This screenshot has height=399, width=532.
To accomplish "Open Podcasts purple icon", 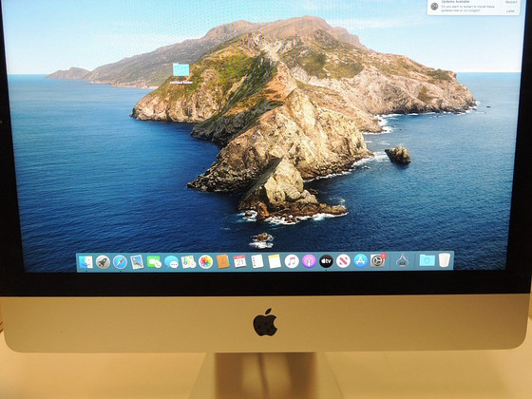I will (309, 261).
